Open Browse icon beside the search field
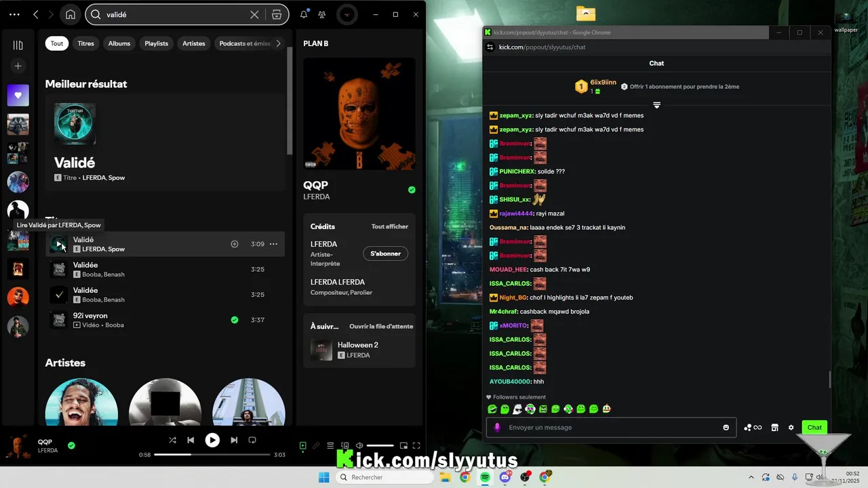 tap(277, 14)
